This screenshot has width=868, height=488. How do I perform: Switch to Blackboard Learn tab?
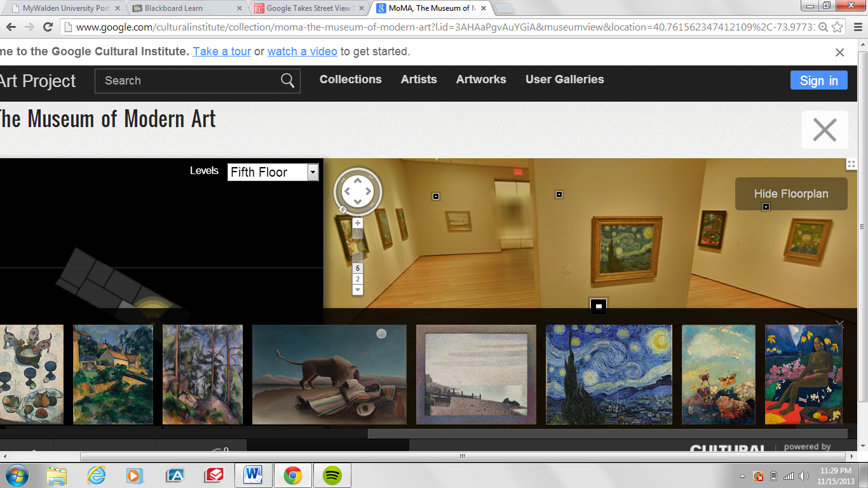tap(187, 8)
